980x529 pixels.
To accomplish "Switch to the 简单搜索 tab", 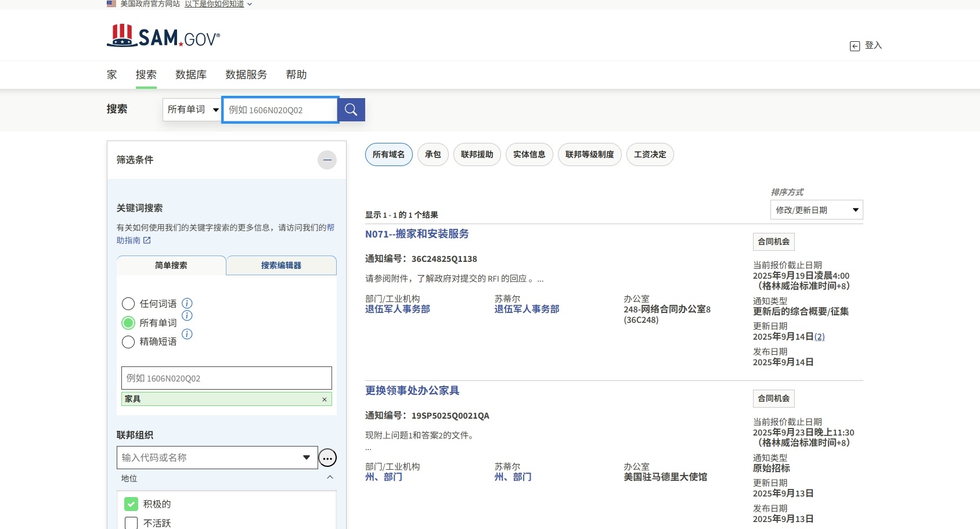I will 171,265.
